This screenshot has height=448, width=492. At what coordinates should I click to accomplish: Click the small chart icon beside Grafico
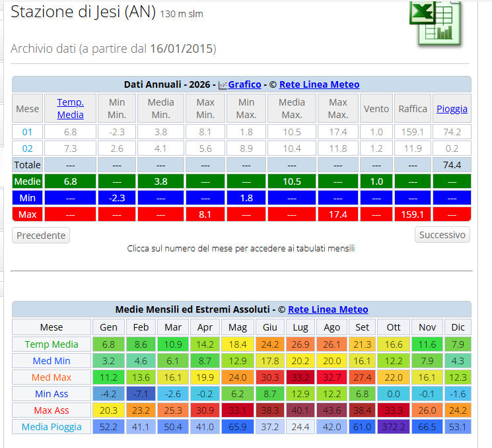pos(223,85)
